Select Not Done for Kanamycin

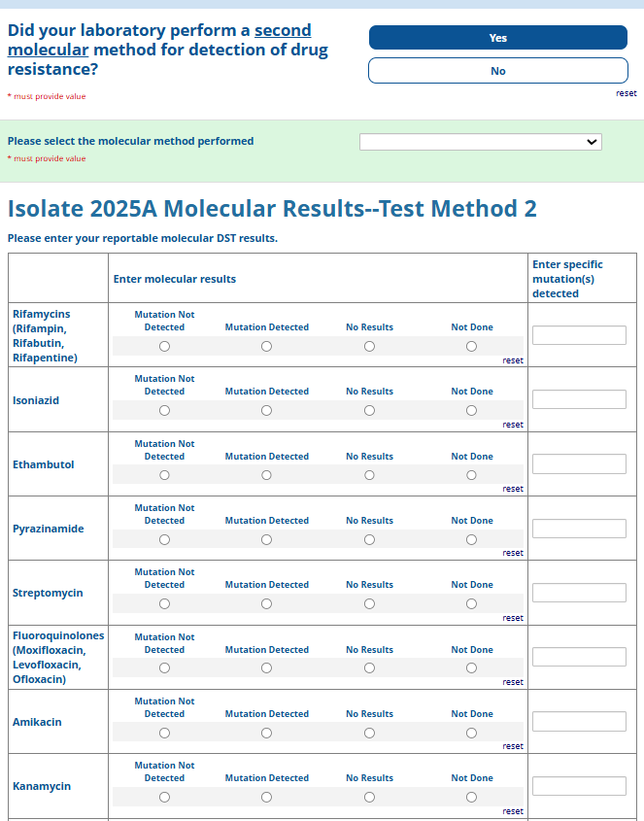pyautogui.click(x=471, y=797)
